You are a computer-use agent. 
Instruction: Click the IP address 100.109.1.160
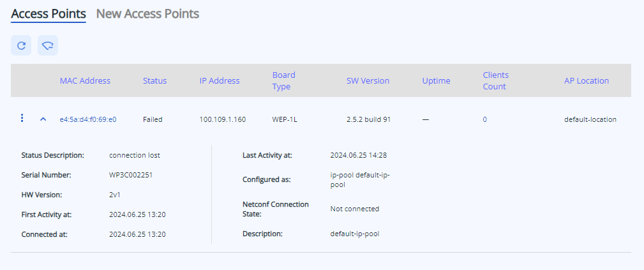pos(222,119)
